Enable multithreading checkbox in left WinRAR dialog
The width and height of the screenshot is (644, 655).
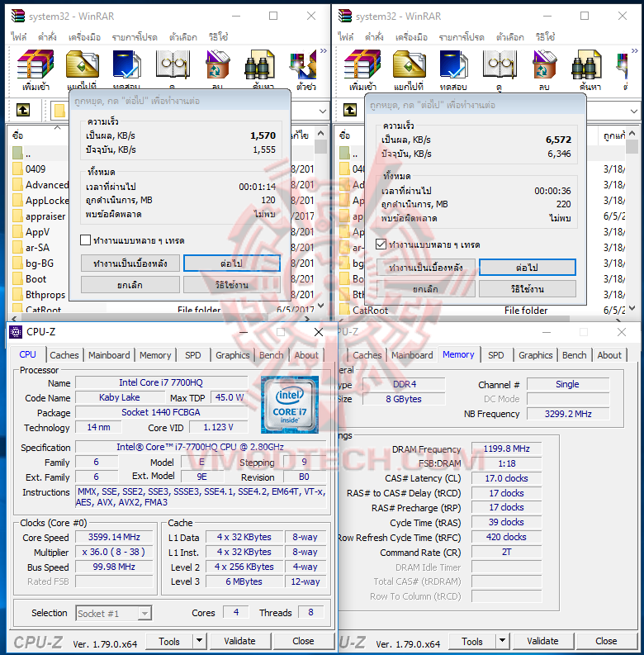click(85, 240)
